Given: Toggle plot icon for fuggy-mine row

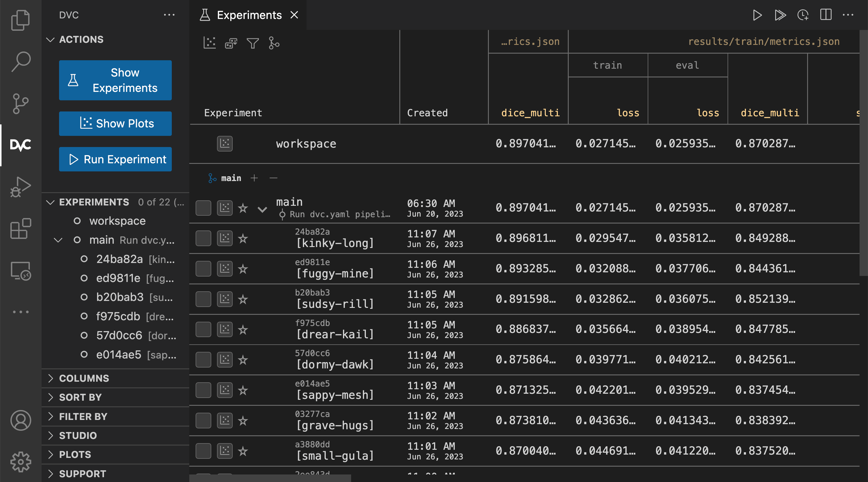Looking at the screenshot, I should click(225, 269).
